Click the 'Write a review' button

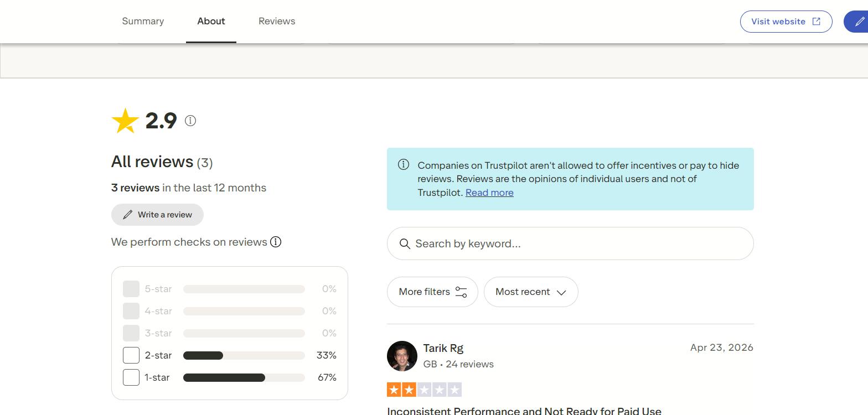(x=157, y=215)
